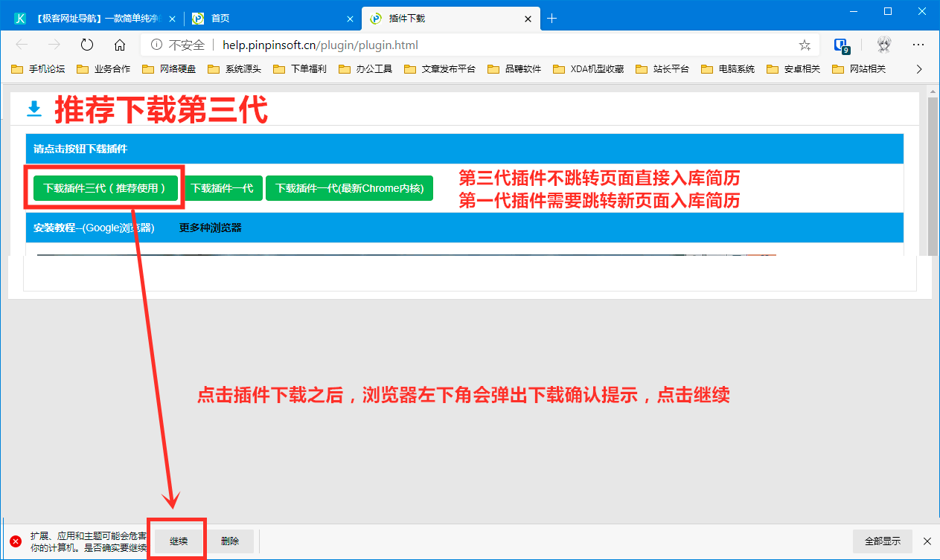Open a new tab with the plus button
This screenshot has width=940, height=560.
551,18
